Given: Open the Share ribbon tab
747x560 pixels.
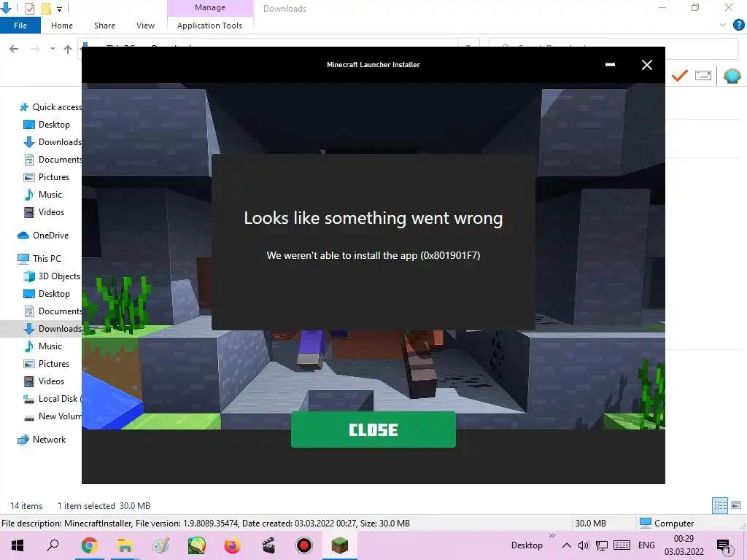Looking at the screenshot, I should [104, 26].
